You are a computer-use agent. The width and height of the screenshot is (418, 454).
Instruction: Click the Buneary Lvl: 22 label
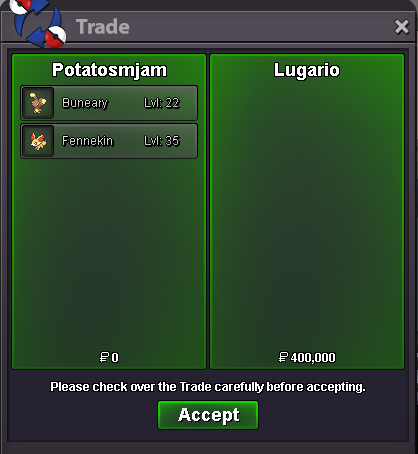[162, 103]
